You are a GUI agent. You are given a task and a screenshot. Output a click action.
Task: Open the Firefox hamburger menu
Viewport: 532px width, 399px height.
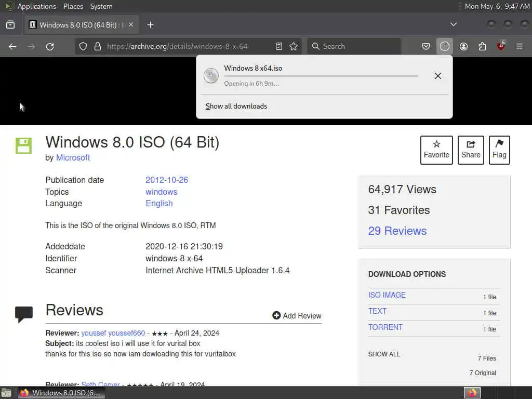point(520,46)
